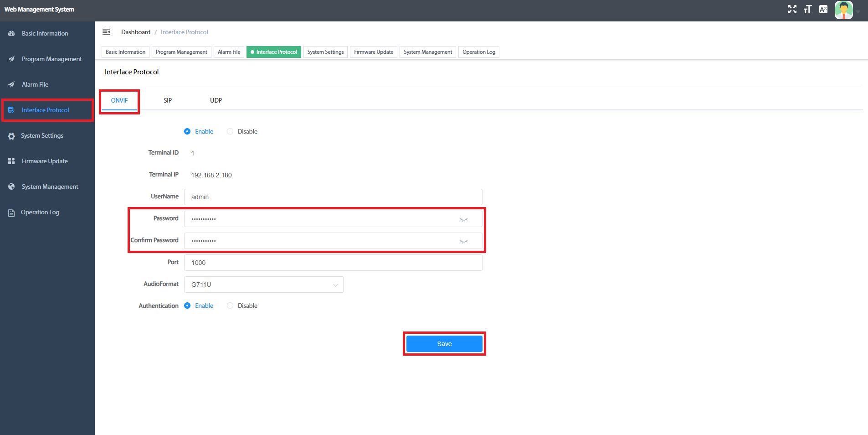868x435 pixels.
Task: Open the Alarm File page tab
Action: 229,52
